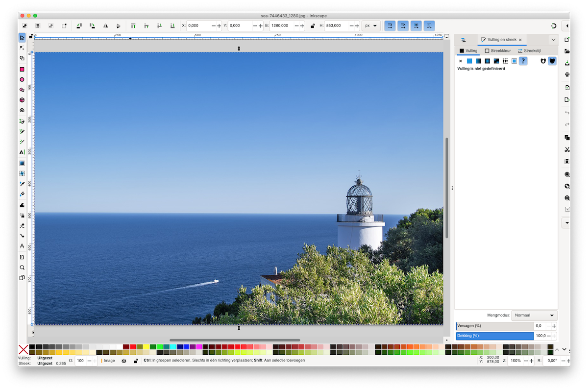This screenshot has height=390, width=588.
Task: Select the Ellipse tool
Action: (22, 79)
